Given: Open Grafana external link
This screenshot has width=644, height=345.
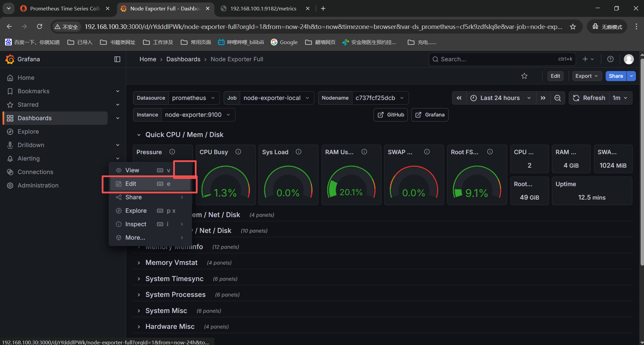Looking at the screenshot, I should (430, 115).
